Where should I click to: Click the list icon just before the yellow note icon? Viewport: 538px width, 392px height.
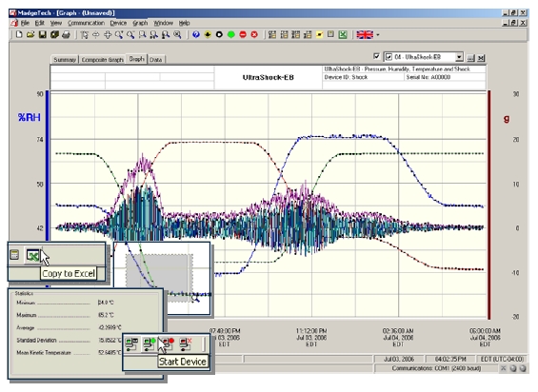tap(308, 34)
